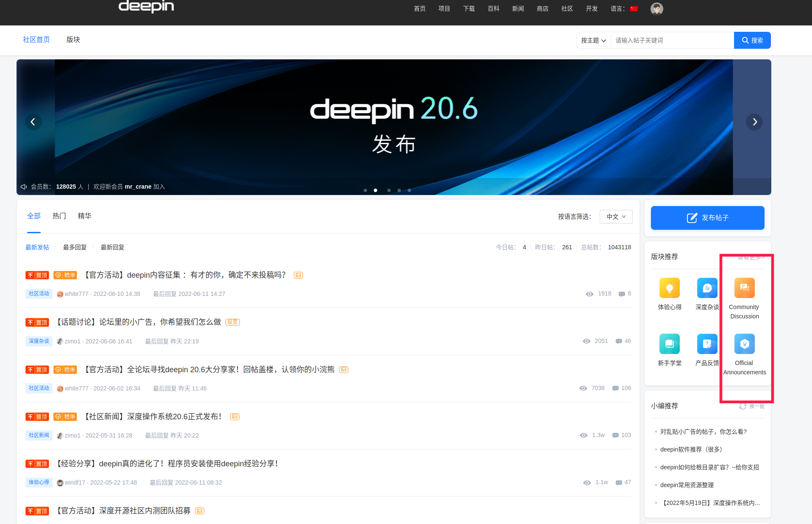Select the first banner carousel dot
This screenshot has height=524, width=812.
coord(365,190)
